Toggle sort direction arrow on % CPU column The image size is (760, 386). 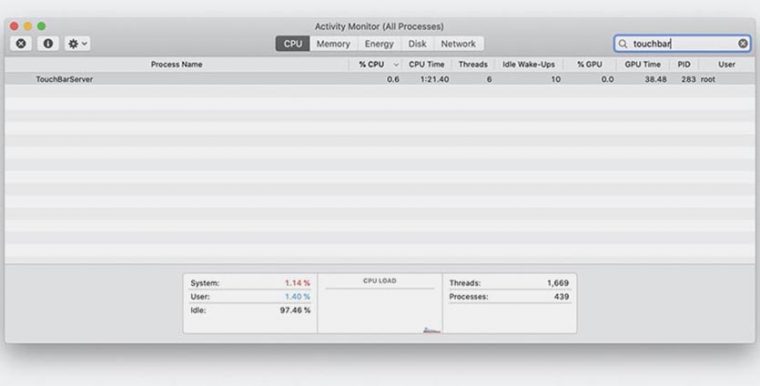396,64
